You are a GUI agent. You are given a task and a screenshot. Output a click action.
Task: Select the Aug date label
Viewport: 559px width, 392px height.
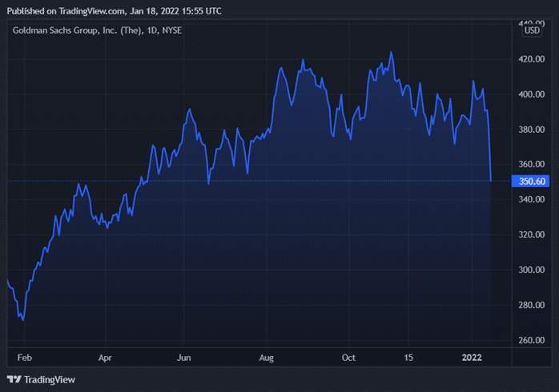267,359
